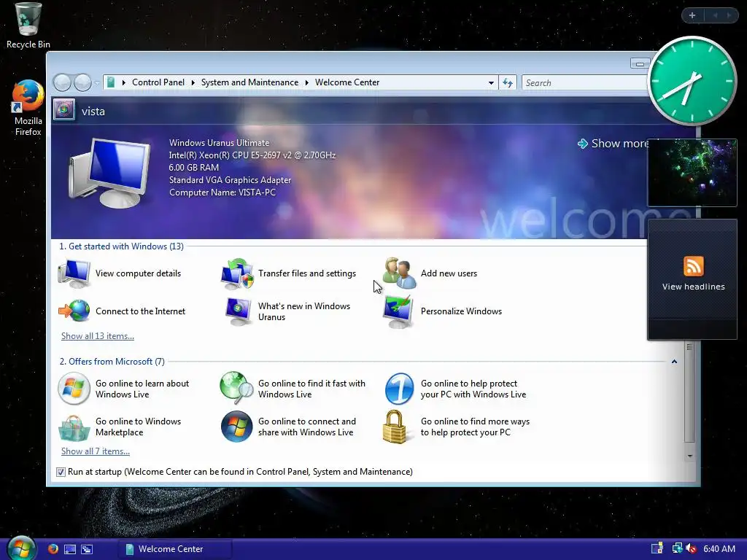Open the address bar history dropdown arrow
747x560 pixels.
click(491, 83)
